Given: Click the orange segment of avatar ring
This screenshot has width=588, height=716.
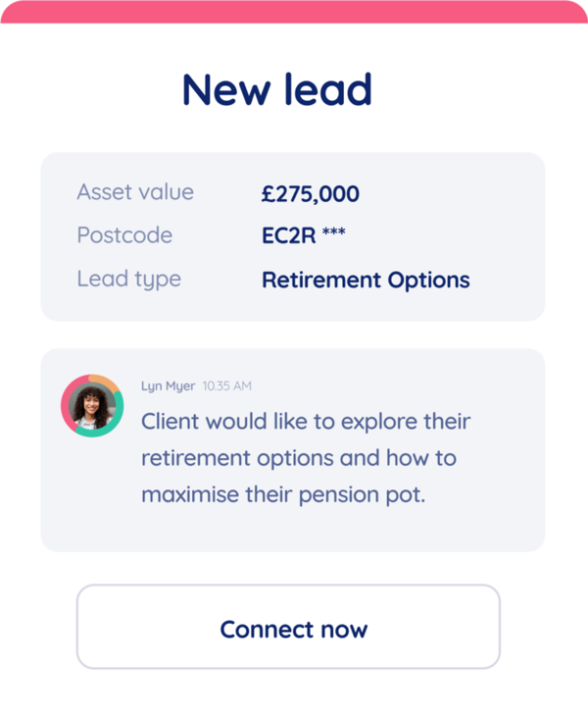Looking at the screenshot, I should coord(106,380).
